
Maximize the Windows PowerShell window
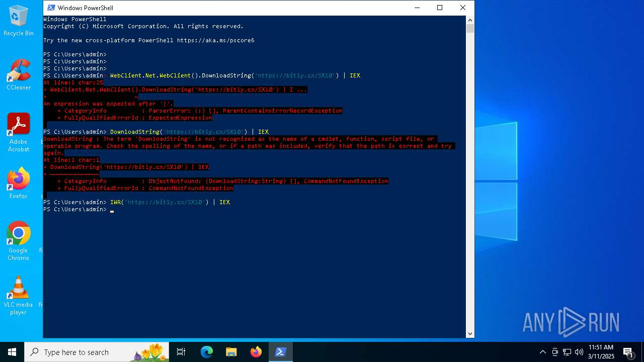point(440,8)
